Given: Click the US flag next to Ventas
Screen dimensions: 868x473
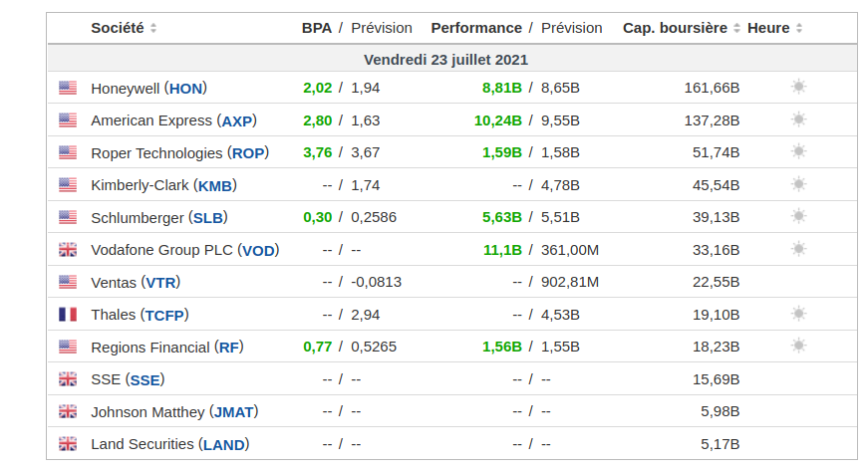Looking at the screenshot, I should click(x=68, y=282).
